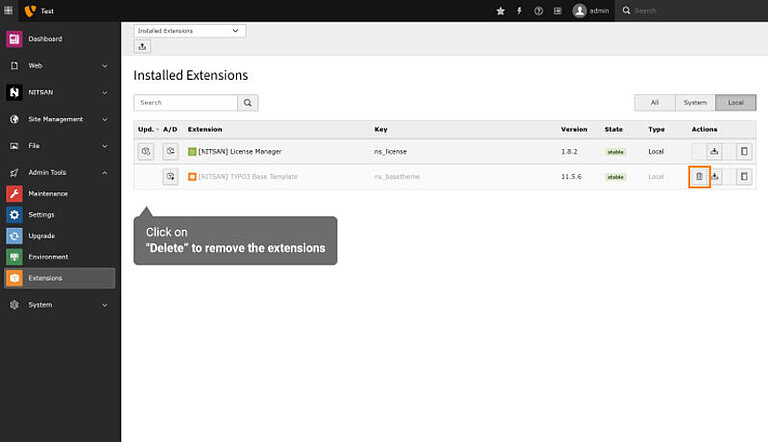Activate the TYPO3 Base Template extension
The image size is (768, 442).
coord(170,177)
